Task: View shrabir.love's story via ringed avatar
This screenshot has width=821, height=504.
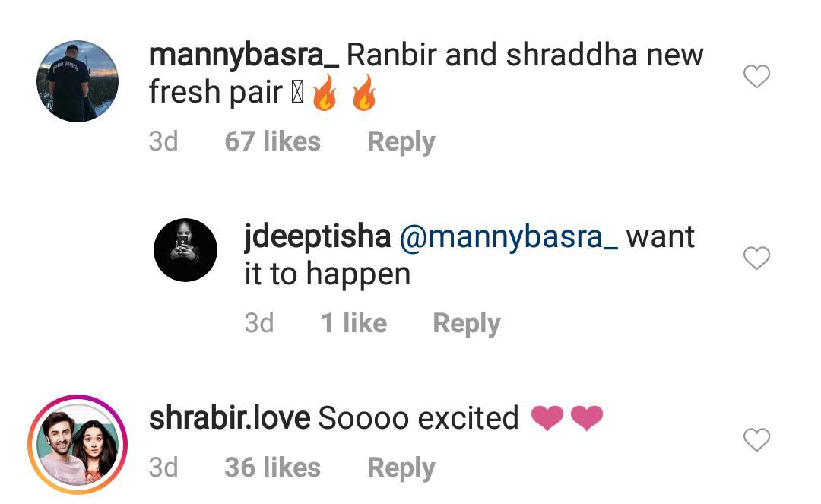Action: pos(78,445)
